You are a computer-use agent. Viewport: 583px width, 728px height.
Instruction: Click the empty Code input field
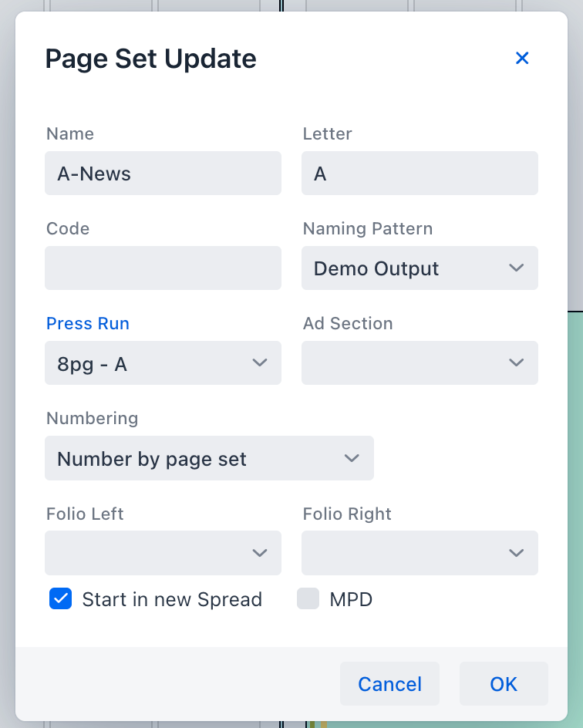(x=163, y=268)
